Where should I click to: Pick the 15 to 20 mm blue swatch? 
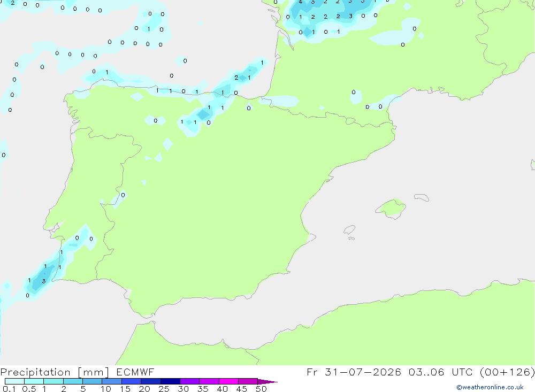[x=132, y=381]
